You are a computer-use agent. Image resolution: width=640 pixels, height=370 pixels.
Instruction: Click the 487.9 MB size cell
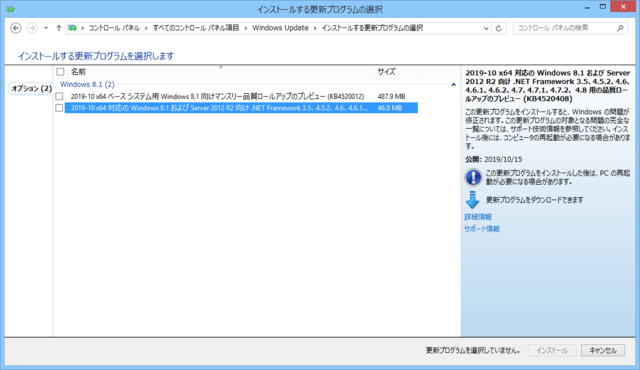[x=391, y=96]
